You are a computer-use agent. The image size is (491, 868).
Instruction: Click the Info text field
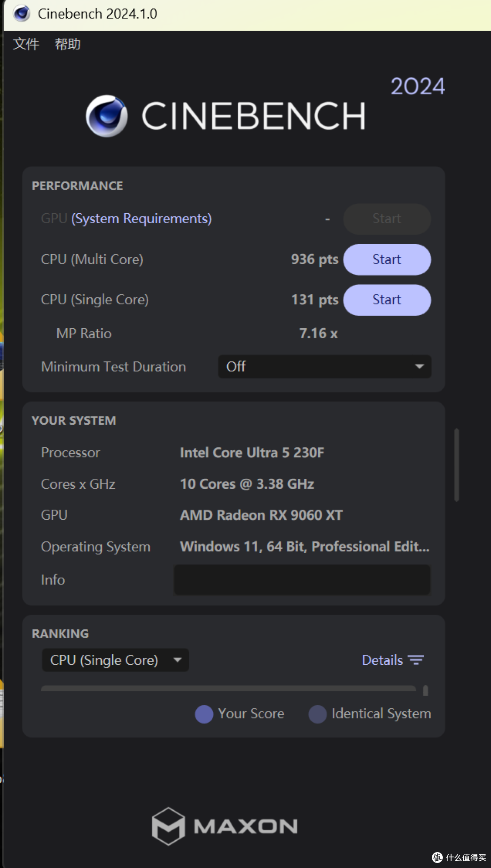[302, 580]
